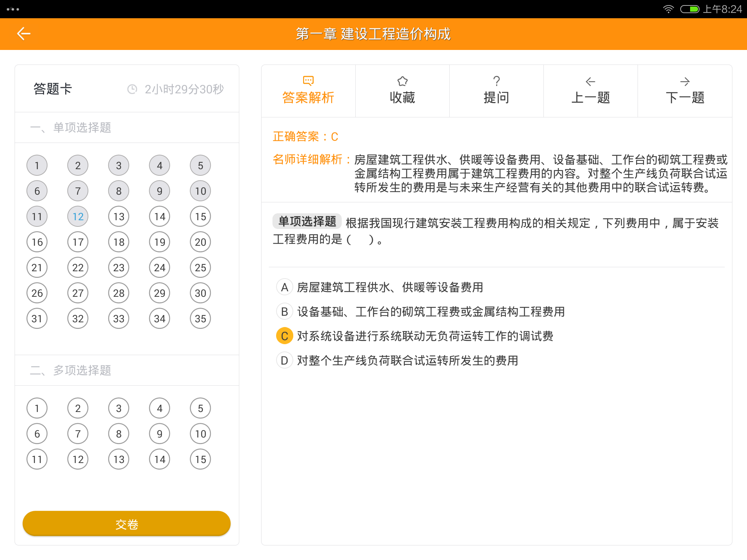Select option D 对整个生产线负荷
This screenshot has width=747, height=560.
(397, 360)
